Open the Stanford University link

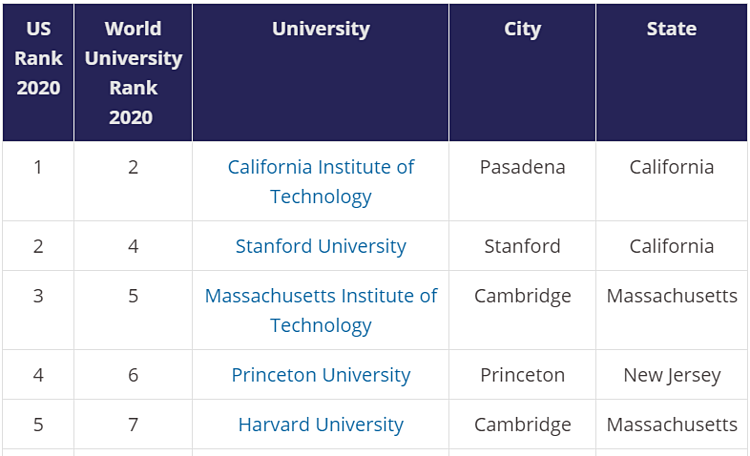320,246
